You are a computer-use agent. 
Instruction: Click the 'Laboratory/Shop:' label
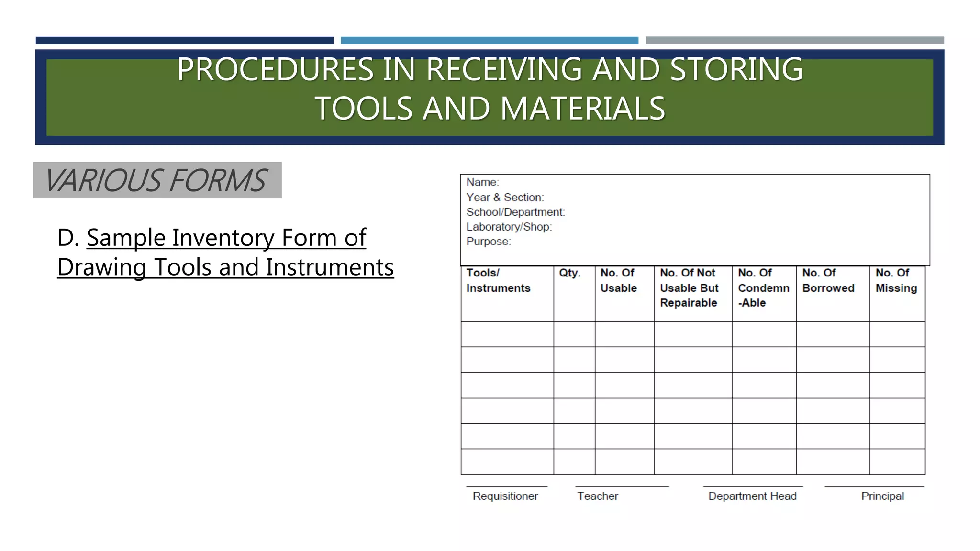click(x=509, y=227)
